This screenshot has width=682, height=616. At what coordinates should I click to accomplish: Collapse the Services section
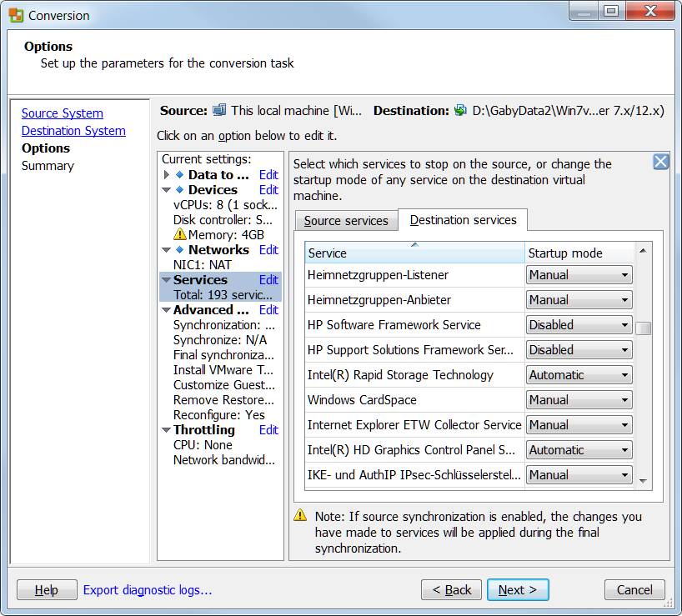pyautogui.click(x=166, y=280)
